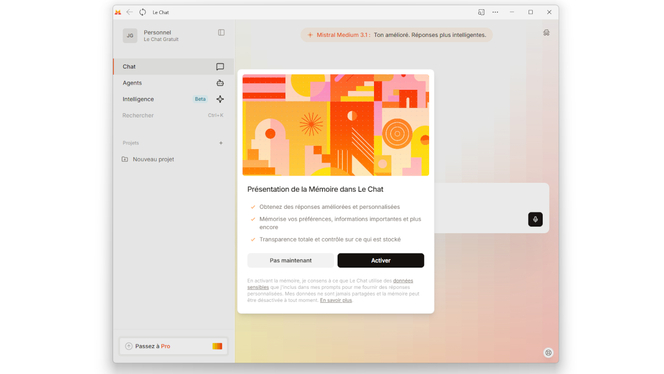Click the Mistral Medium 3.1 announcement banner
Viewport: 664px width, 374px height.
click(x=396, y=35)
